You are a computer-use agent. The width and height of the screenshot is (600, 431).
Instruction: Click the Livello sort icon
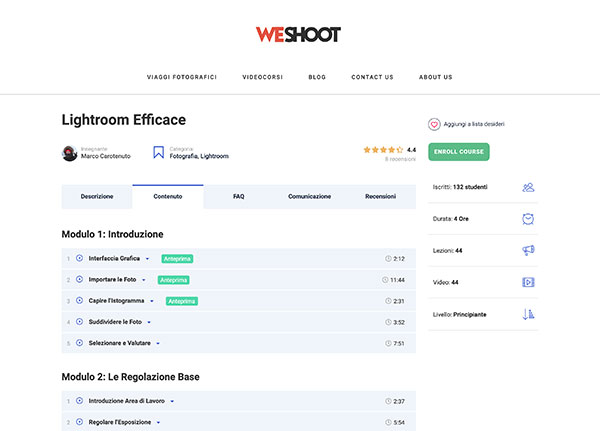pos(528,314)
